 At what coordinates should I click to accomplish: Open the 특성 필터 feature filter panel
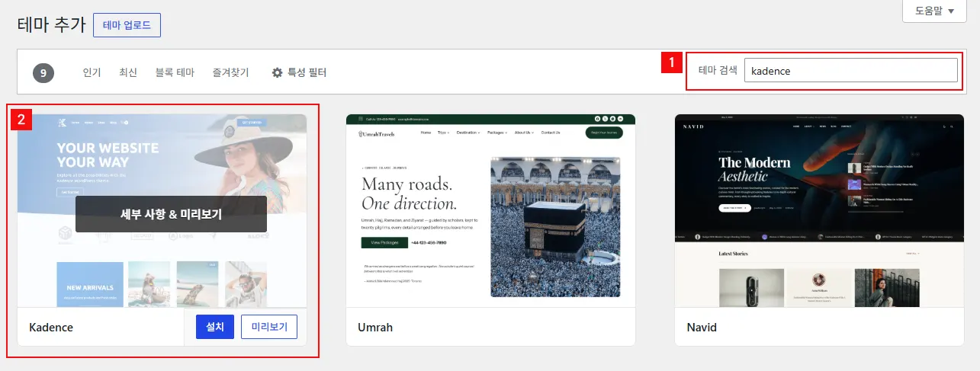click(x=299, y=72)
